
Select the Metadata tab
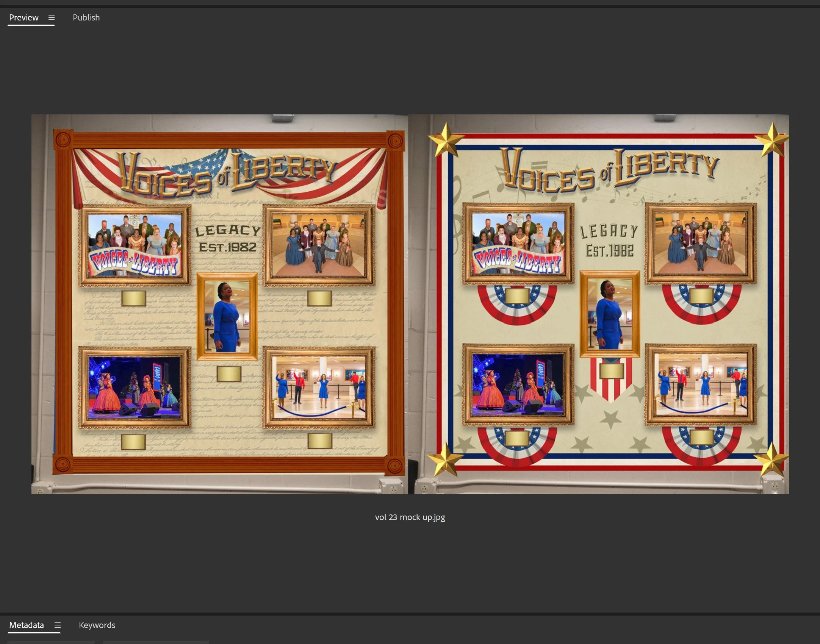pyautogui.click(x=27, y=625)
